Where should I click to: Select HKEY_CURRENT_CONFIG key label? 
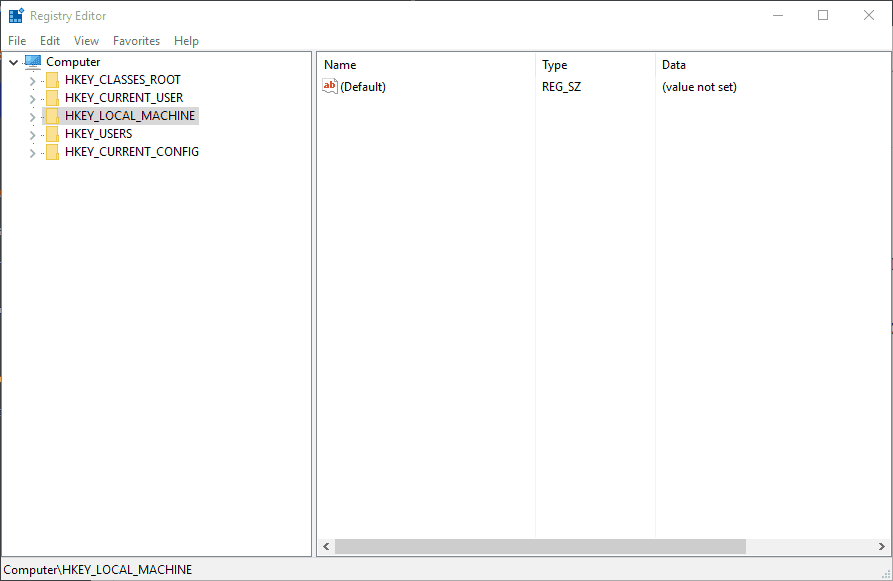[132, 152]
